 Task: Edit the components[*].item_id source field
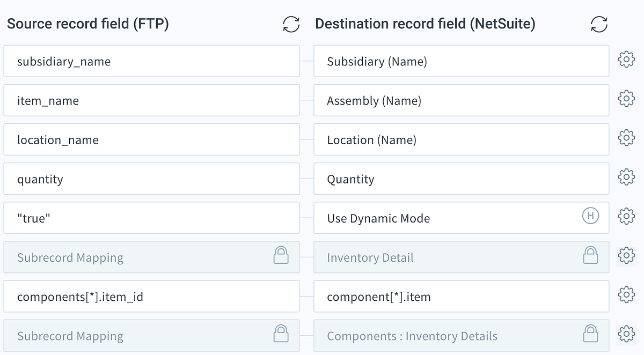pos(151,296)
